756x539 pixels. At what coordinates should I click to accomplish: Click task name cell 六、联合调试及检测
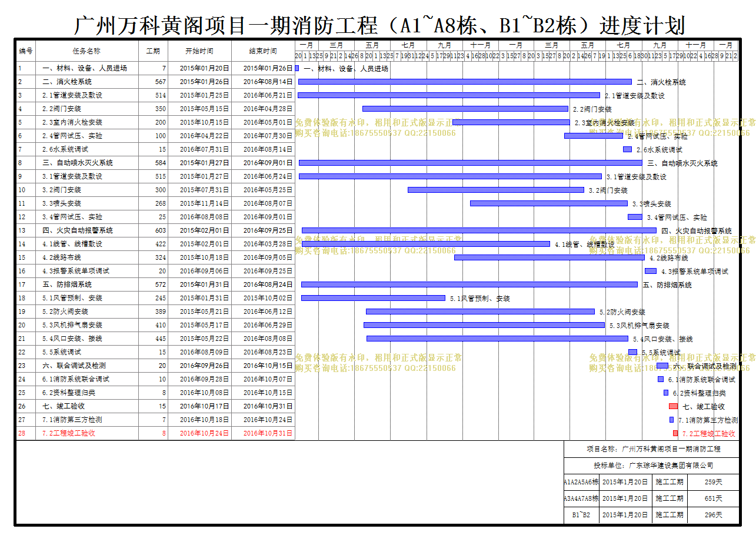[x=87, y=366]
